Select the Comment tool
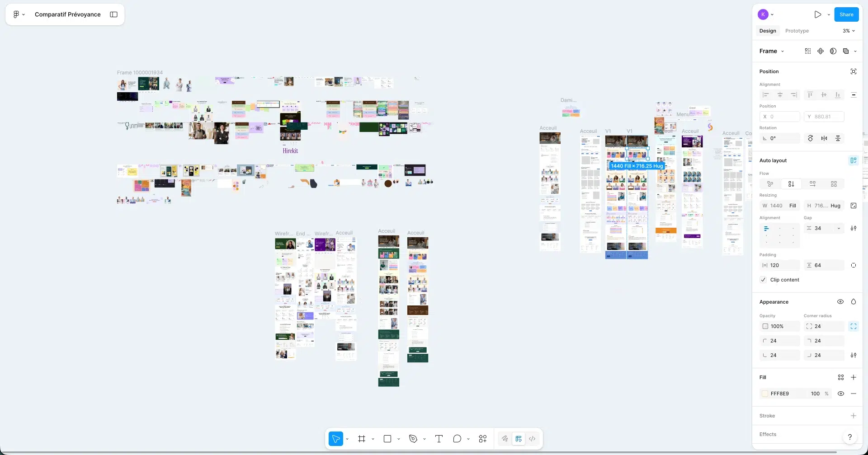Image resolution: width=868 pixels, height=455 pixels. point(457,439)
